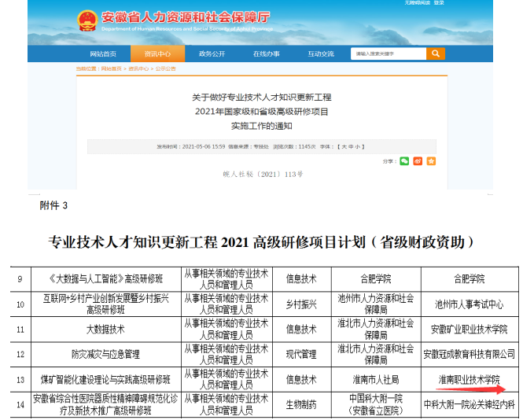Viewport: 523px width, 420px height.
Task: Open the 互动交流 navigation item
Action: [320, 53]
